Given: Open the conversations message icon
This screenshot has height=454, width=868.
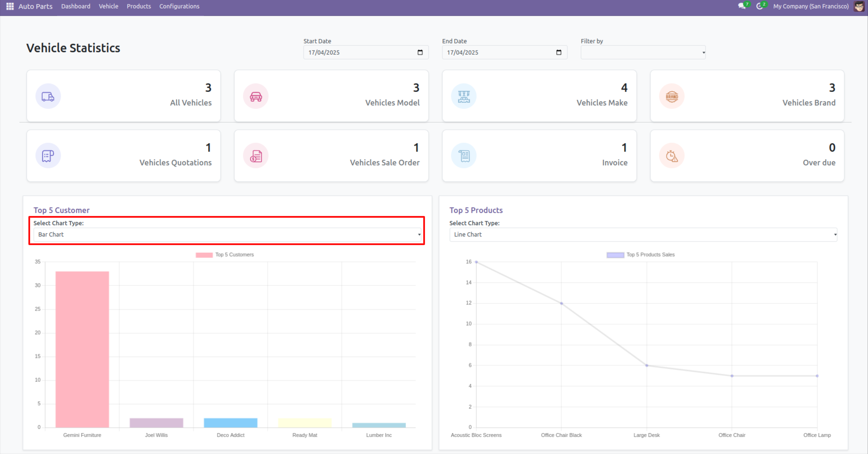Looking at the screenshot, I should point(742,6).
